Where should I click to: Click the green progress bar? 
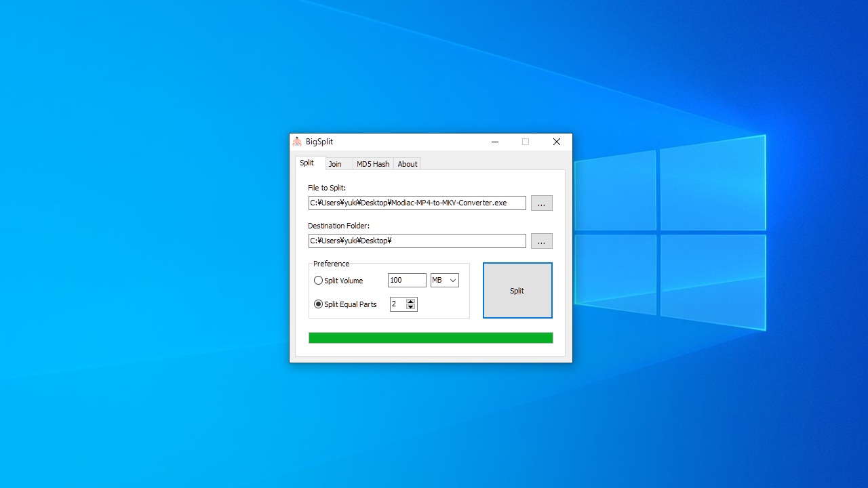click(x=431, y=338)
